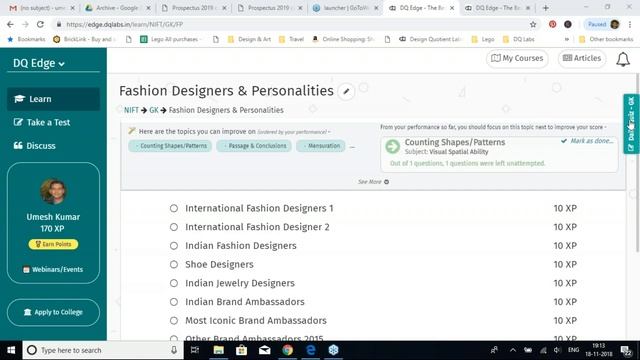Show more bookmarks with the chevron
The width and height of the screenshot is (640, 360).
point(567,40)
